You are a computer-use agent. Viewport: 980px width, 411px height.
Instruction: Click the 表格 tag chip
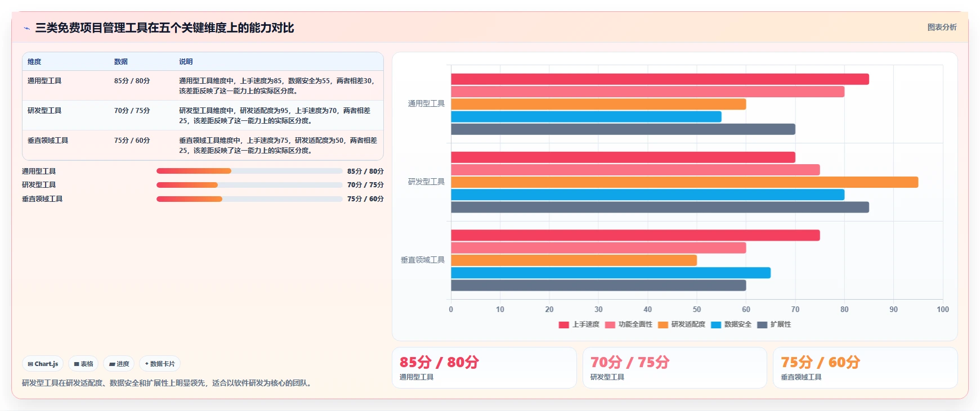tap(83, 364)
